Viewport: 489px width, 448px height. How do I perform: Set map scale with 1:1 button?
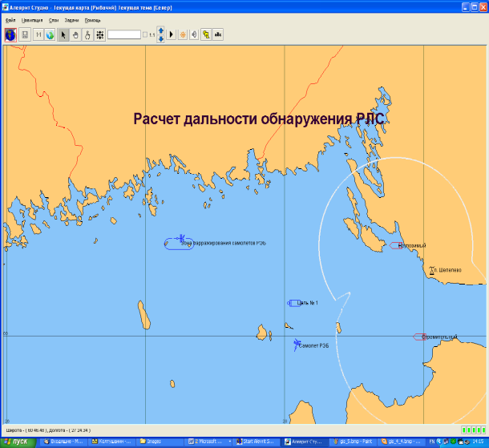tap(38, 35)
